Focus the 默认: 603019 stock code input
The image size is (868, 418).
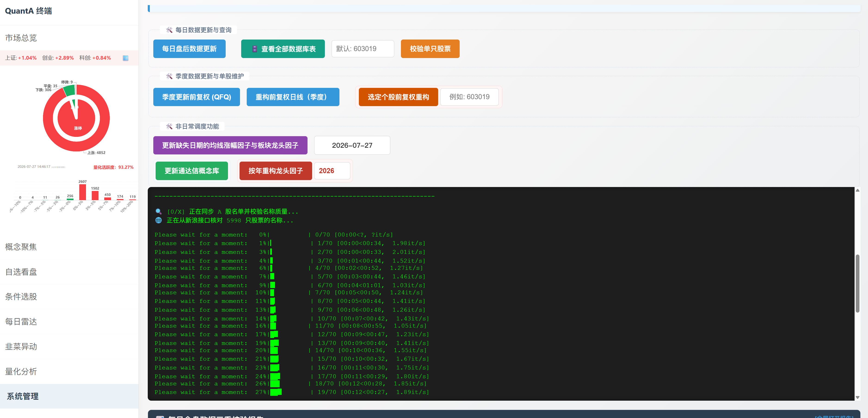click(363, 49)
